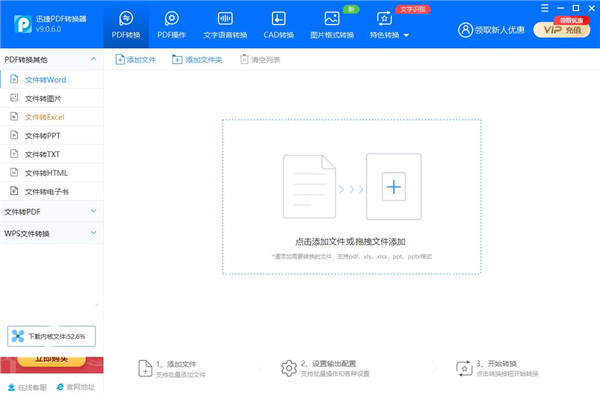Viewport: 600px width, 396px height.
Task: Select 文件转Excel in sidebar
Action: coord(52,117)
